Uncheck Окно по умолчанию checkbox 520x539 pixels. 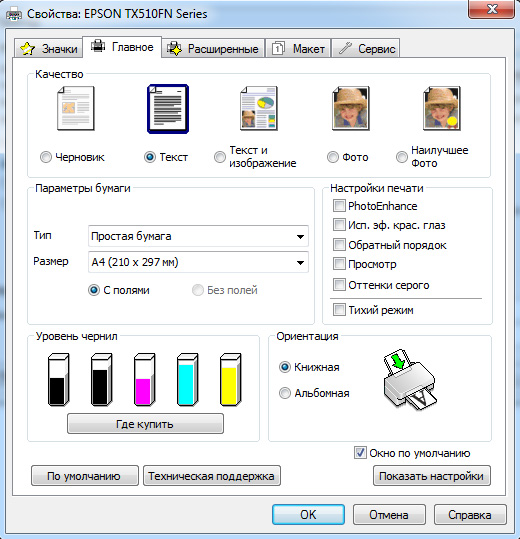pyautogui.click(x=360, y=453)
